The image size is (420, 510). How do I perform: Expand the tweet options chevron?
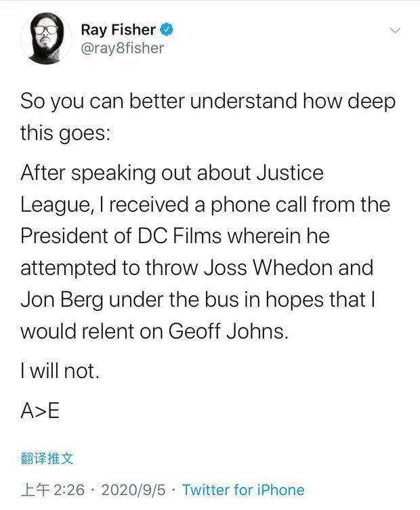[395, 30]
